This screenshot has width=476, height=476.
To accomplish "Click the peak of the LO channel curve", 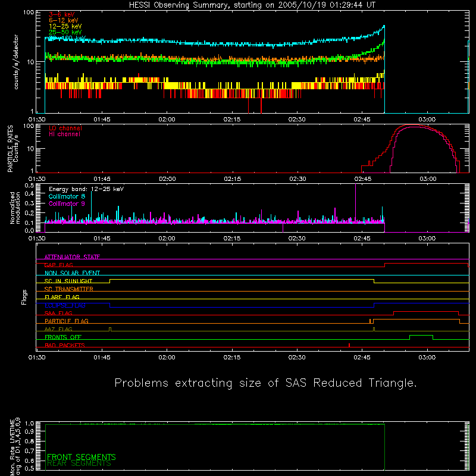I will tap(413, 125).
